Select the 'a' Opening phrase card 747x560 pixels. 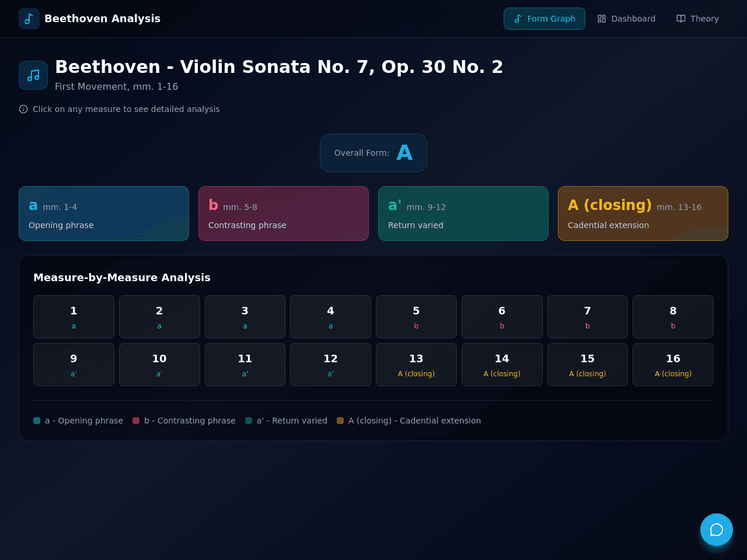[x=104, y=213]
